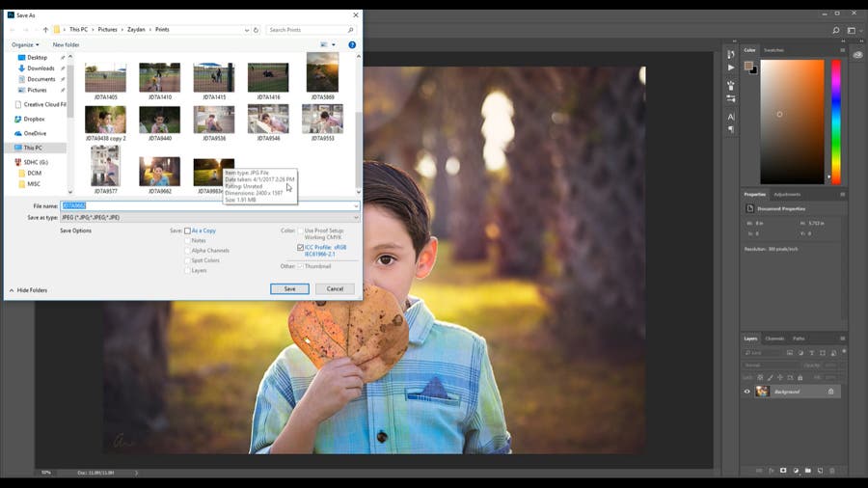This screenshot has width=868, height=488.
Task: Select the Layers tab
Action: 750,339
